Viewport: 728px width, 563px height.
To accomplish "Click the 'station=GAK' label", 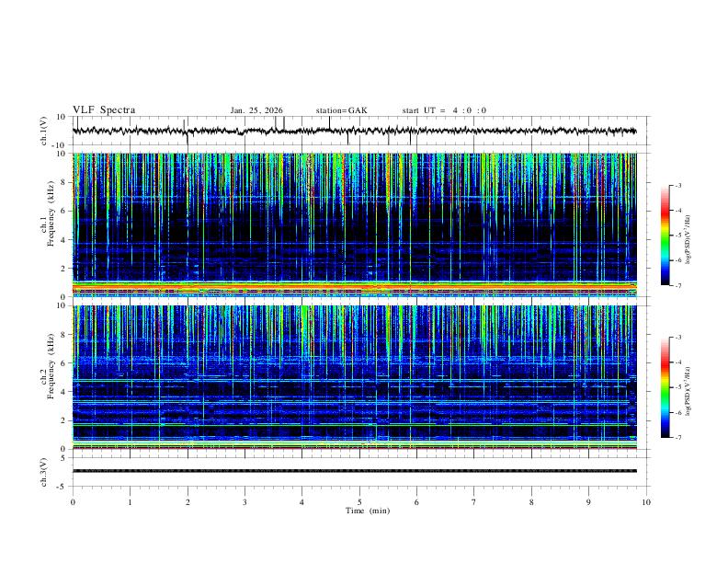I will (x=341, y=110).
